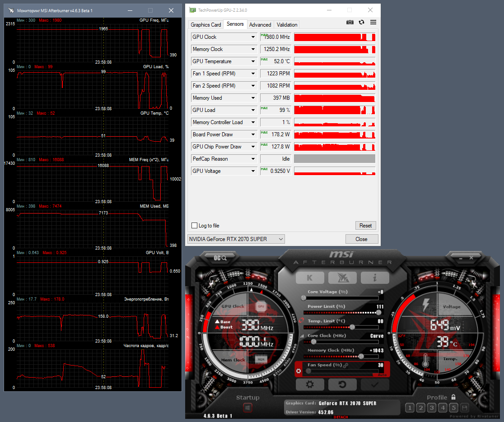The width and height of the screenshot is (504, 422).
Task: Expand the GPU Voltage sensor dropdown
Action: click(x=253, y=171)
